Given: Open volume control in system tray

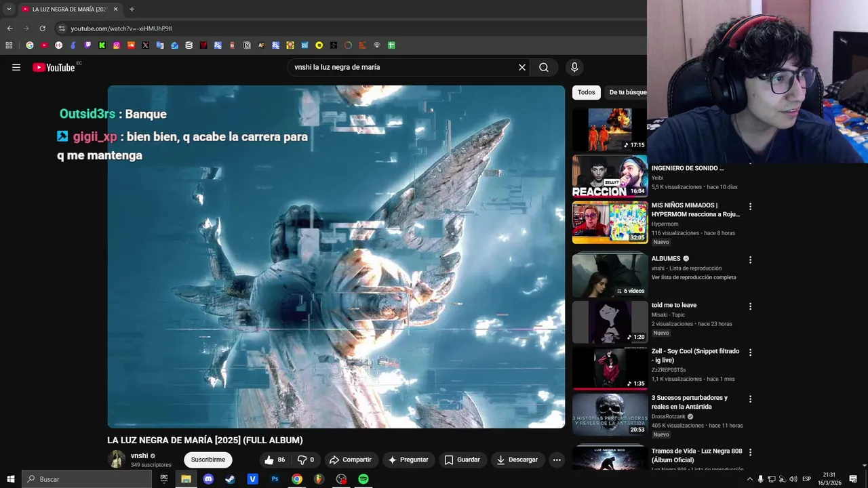Looking at the screenshot, I should pos(793,479).
